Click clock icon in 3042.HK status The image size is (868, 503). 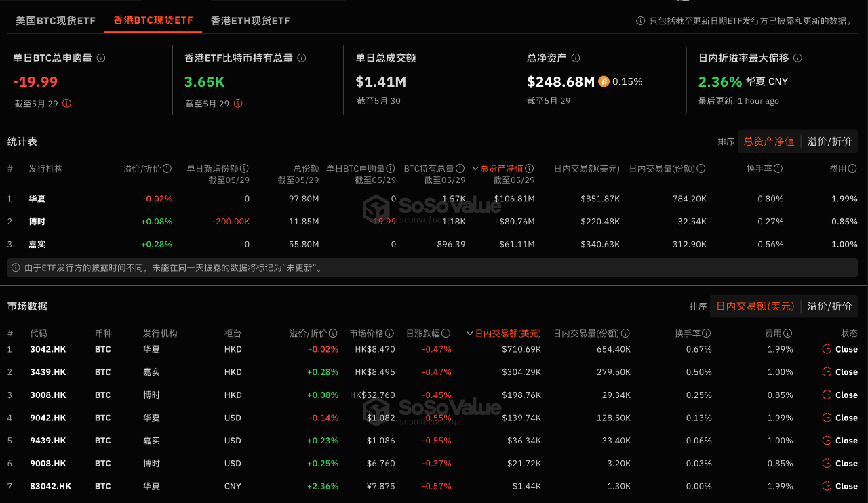point(826,349)
